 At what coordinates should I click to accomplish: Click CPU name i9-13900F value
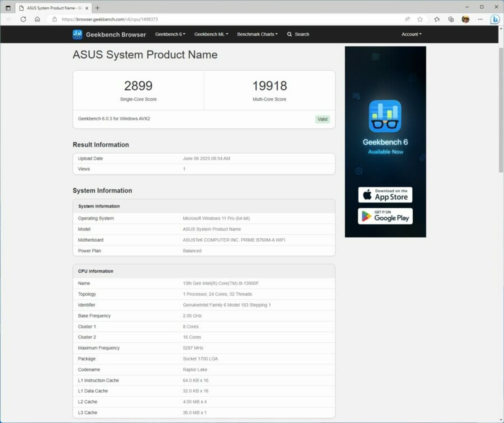point(221,283)
